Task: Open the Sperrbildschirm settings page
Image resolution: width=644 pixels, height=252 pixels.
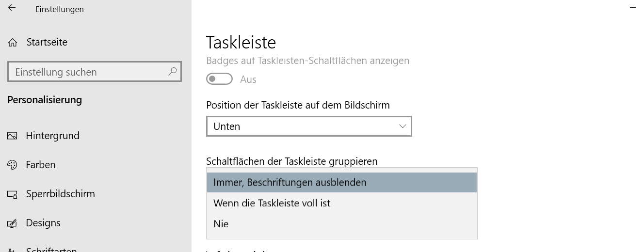Action: coord(60,194)
